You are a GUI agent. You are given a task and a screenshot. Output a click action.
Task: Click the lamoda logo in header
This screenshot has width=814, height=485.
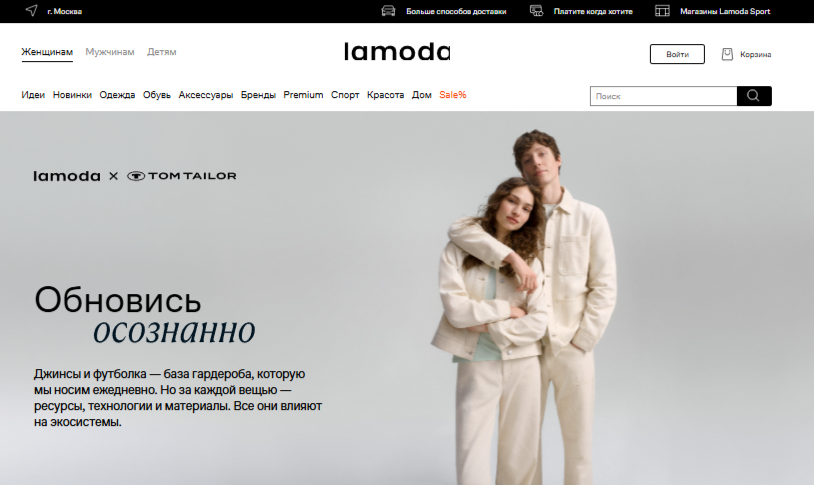pyautogui.click(x=397, y=52)
